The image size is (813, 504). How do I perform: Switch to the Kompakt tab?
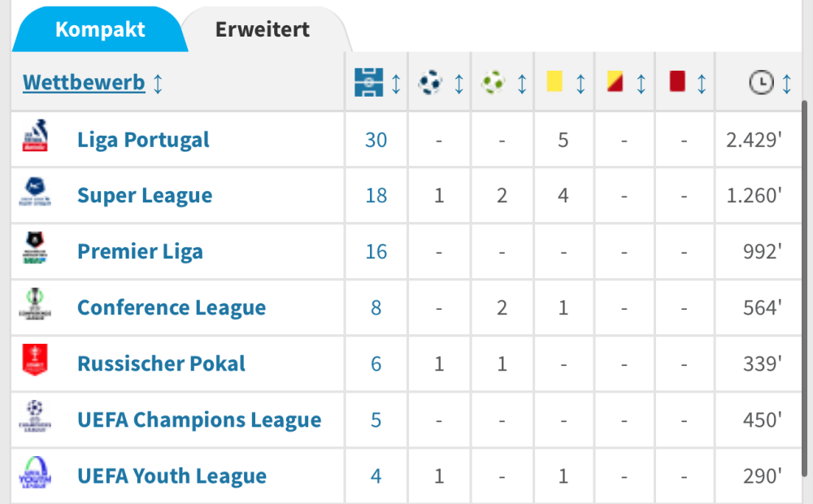click(x=100, y=30)
